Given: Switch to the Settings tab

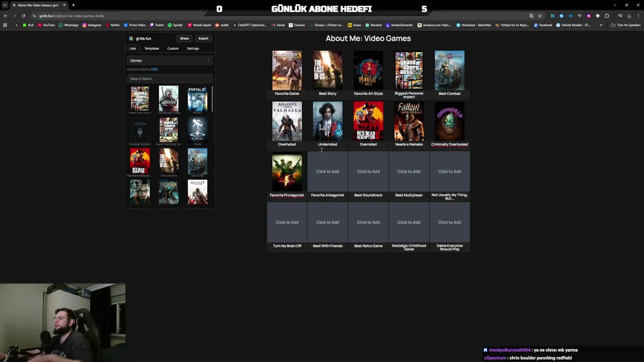Looking at the screenshot, I should coord(193,48).
